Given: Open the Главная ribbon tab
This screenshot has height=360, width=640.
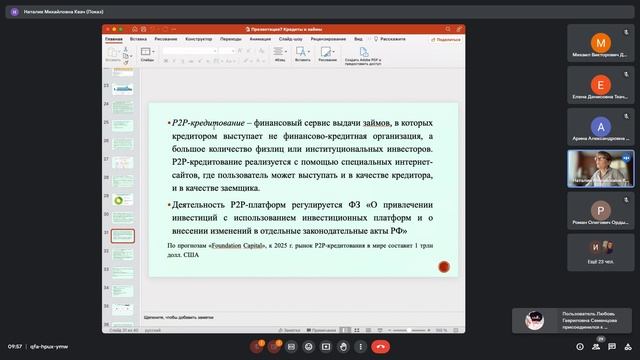Looking at the screenshot, I should click(113, 39).
